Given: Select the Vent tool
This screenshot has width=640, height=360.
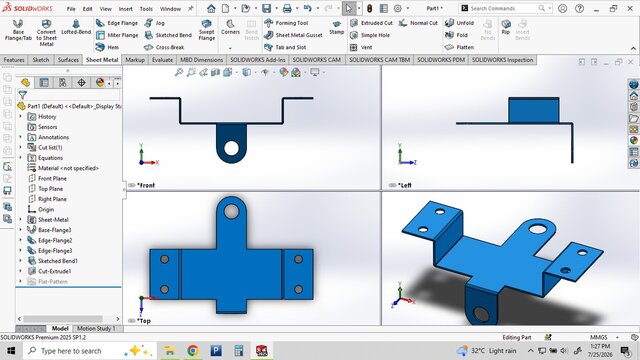Looking at the screenshot, I should pos(361,47).
